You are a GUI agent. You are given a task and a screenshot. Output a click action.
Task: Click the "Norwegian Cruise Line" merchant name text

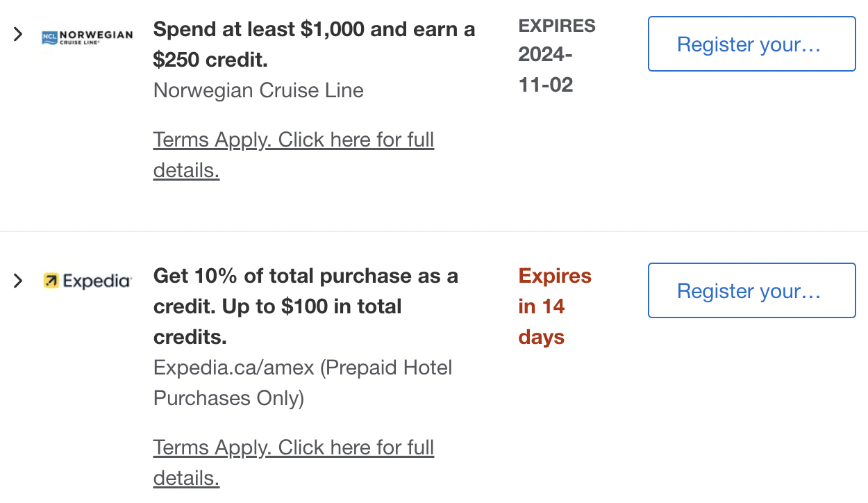click(x=258, y=90)
